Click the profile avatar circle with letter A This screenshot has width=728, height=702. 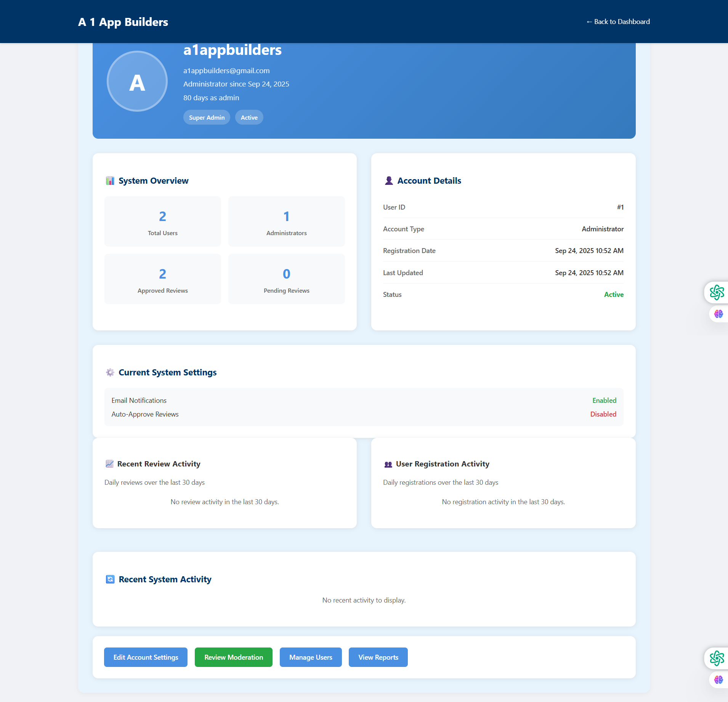click(137, 81)
